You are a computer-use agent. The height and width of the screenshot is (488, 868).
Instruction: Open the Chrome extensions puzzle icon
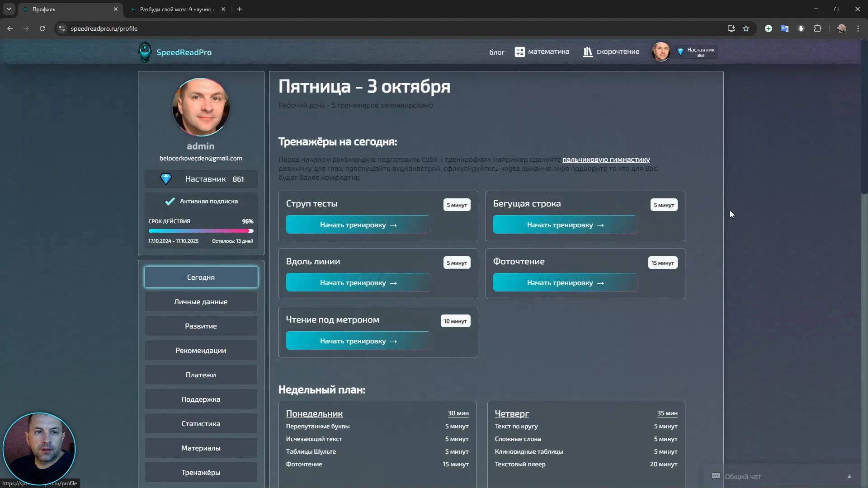coord(817,28)
